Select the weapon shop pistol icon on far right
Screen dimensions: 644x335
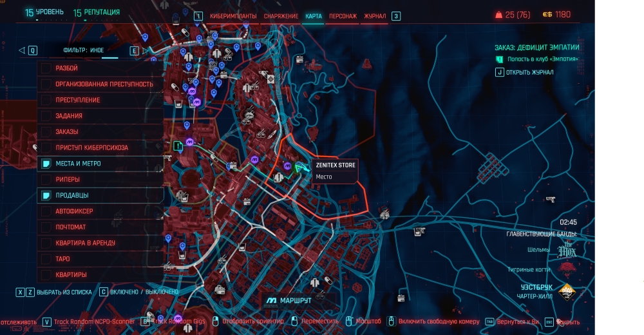551,199
